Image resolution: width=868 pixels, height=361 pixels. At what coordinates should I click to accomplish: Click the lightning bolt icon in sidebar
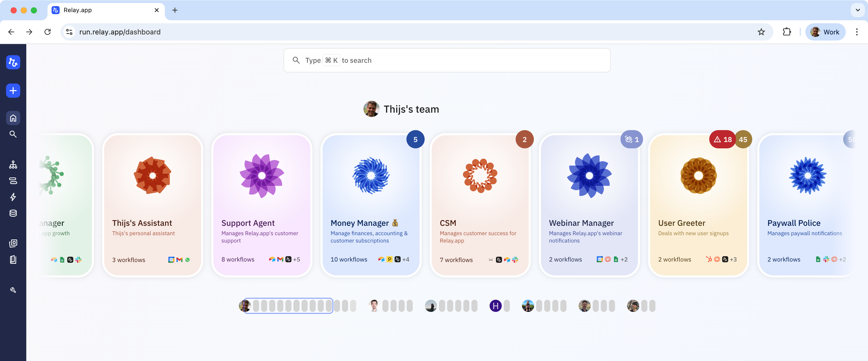click(x=13, y=197)
